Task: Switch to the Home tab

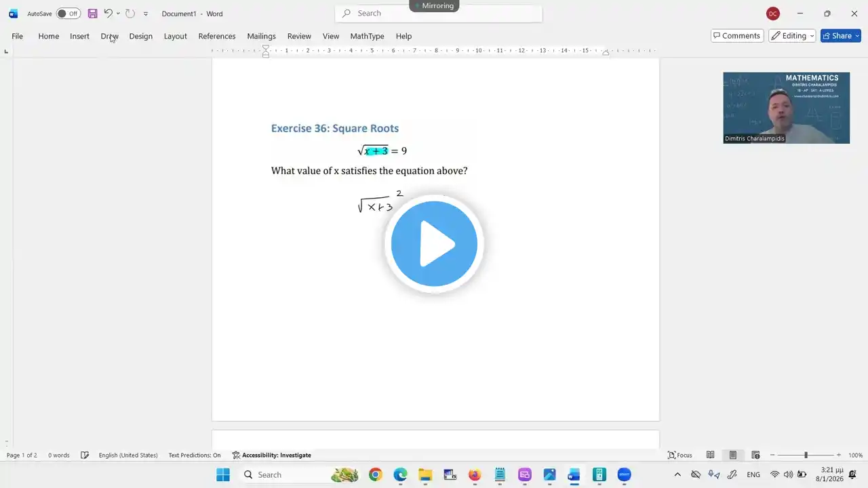Action: point(49,36)
